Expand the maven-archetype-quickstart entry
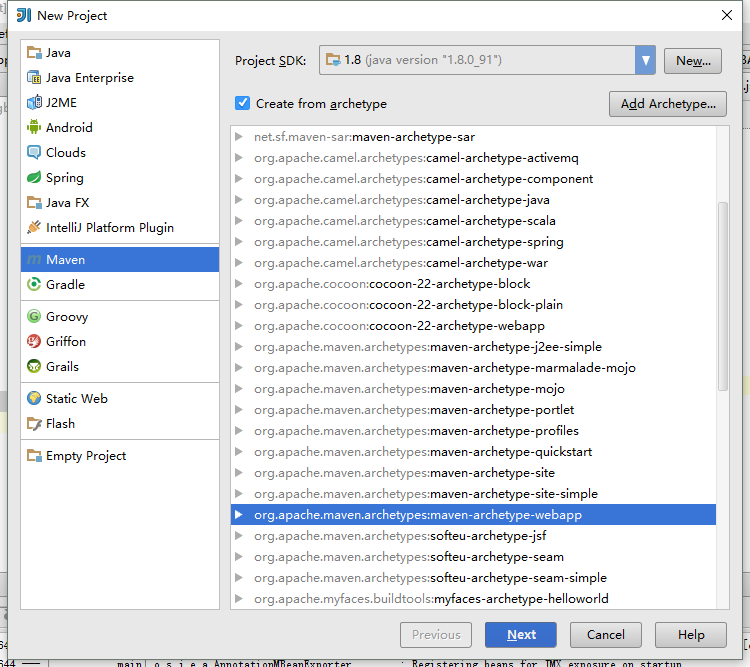 pos(238,452)
